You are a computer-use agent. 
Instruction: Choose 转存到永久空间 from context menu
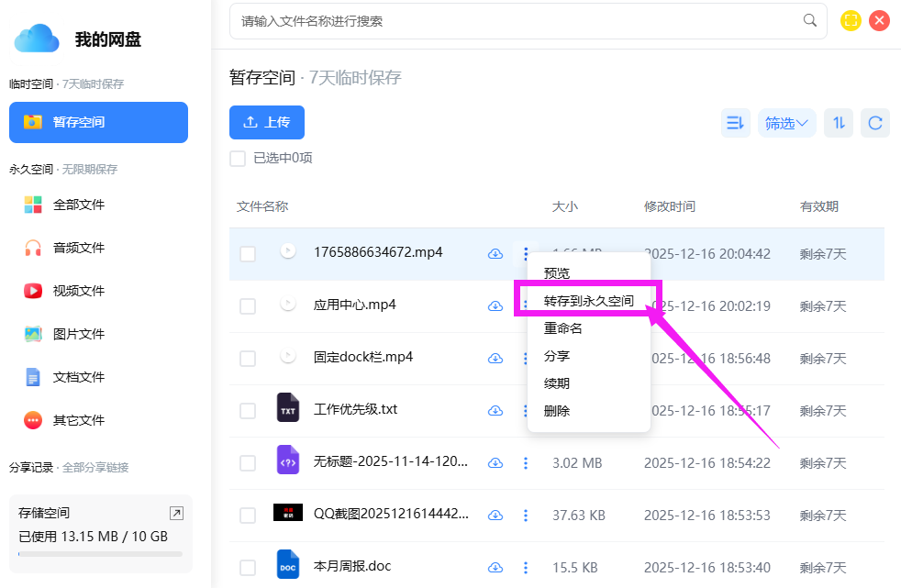click(x=588, y=301)
